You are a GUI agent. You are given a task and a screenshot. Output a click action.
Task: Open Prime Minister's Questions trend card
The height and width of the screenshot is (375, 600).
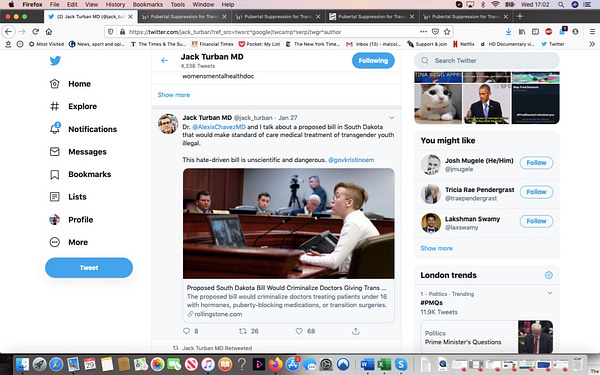click(487, 338)
